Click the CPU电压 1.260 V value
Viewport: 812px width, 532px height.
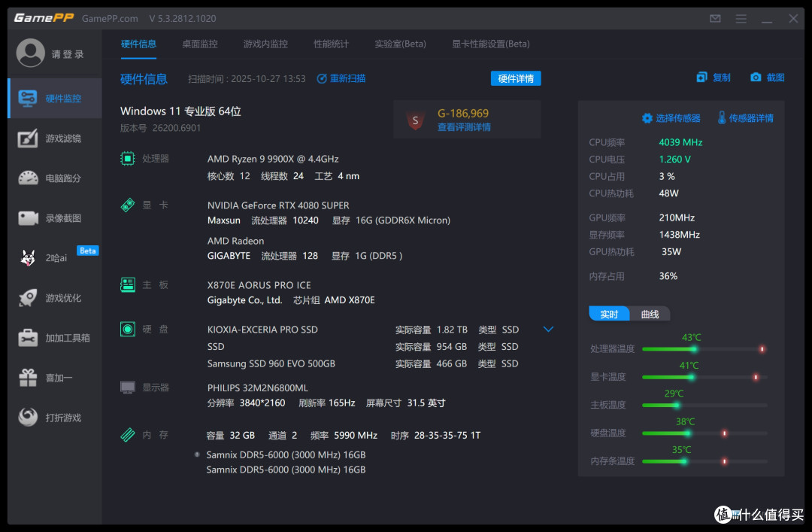pos(674,160)
